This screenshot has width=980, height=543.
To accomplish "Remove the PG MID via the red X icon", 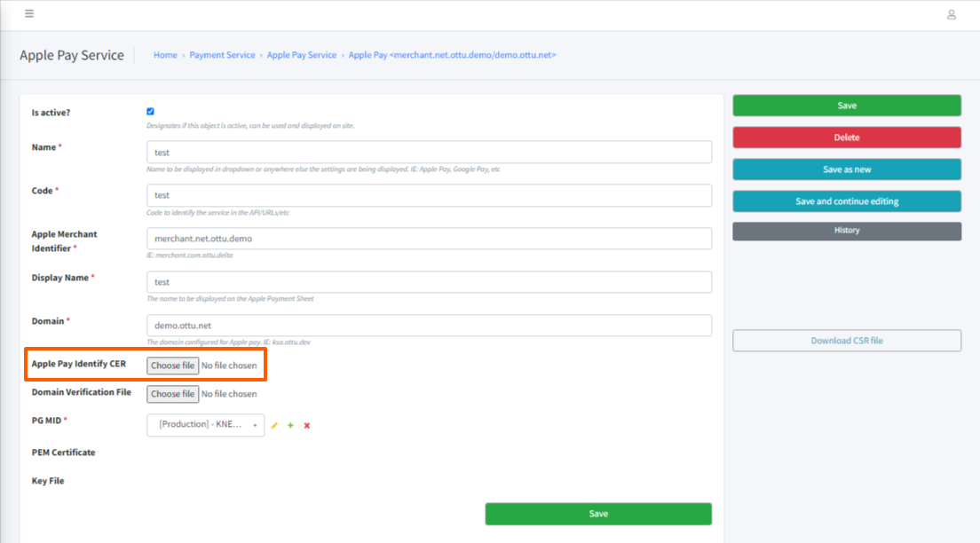I will click(x=306, y=425).
